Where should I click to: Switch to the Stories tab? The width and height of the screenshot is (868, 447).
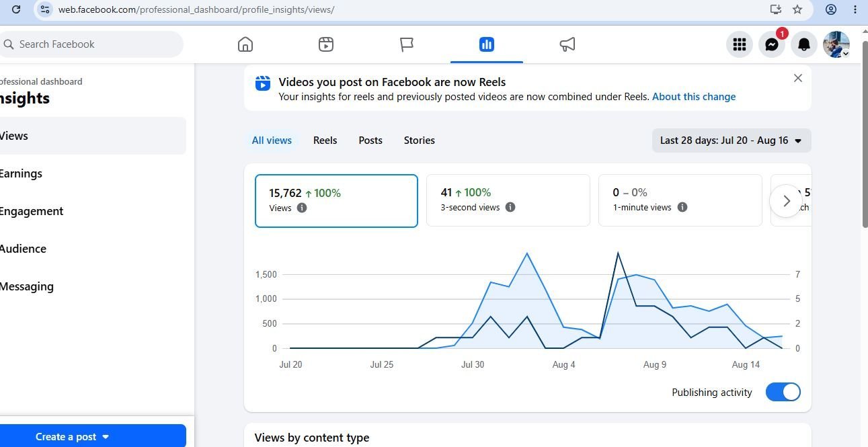click(x=420, y=140)
